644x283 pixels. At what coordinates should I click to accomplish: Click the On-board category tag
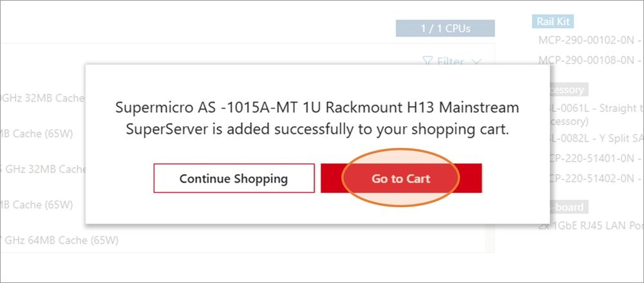tap(570, 207)
